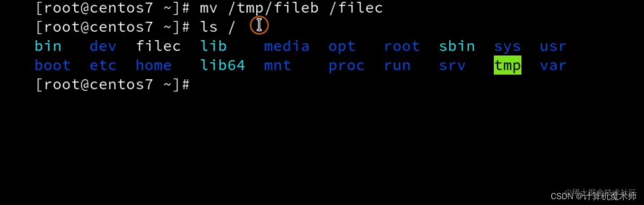Click the 'var' directory entry
Viewport: 644px width, 205px height.
(x=553, y=66)
